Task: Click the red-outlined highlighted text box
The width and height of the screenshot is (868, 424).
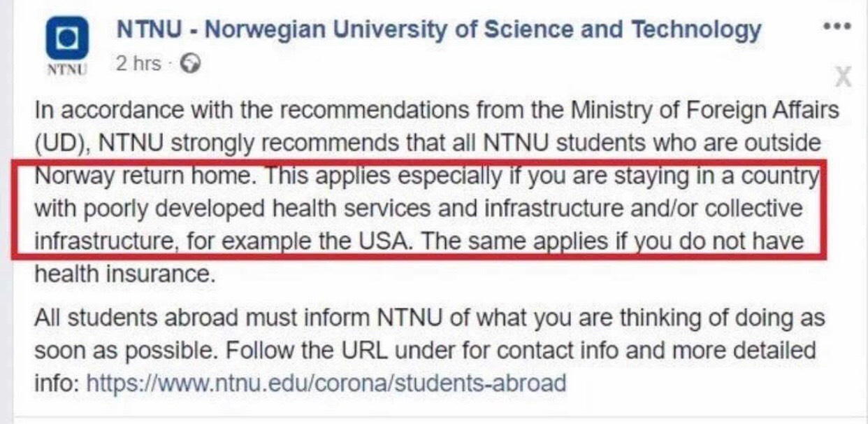Action: tap(418, 209)
